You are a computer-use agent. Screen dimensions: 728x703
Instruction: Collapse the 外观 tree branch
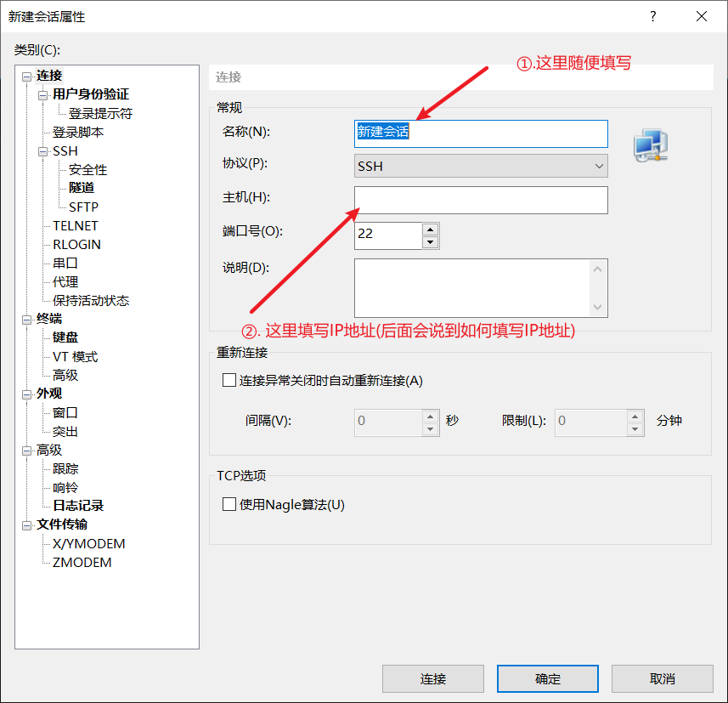click(x=28, y=393)
